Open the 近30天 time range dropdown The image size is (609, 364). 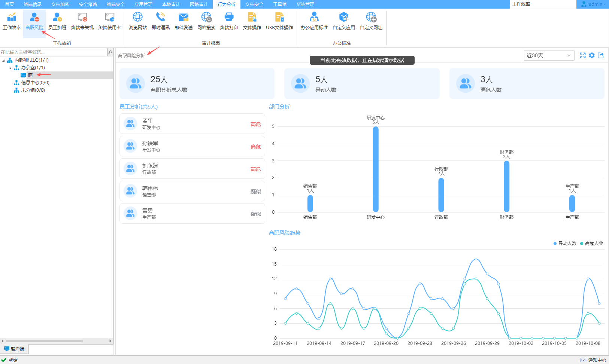549,55
